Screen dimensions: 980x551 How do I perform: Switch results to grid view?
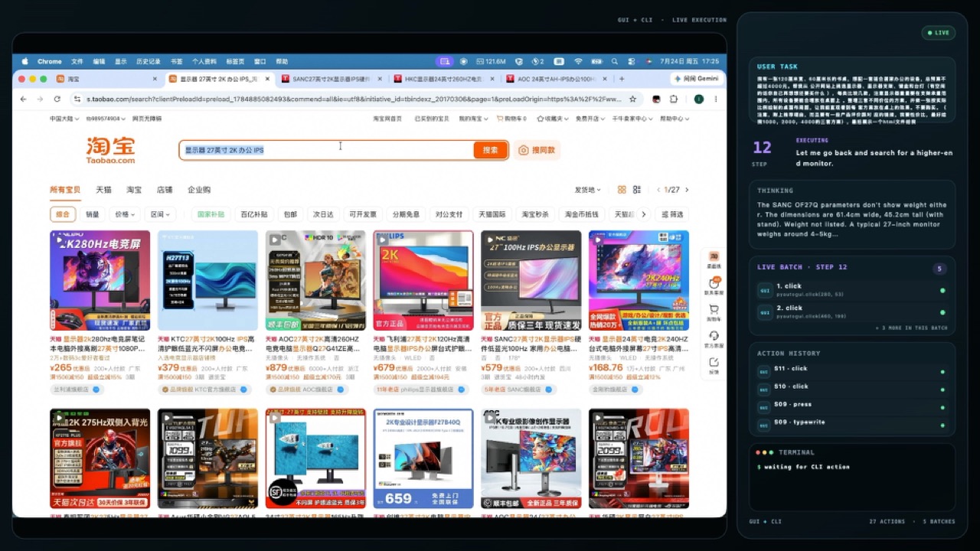(x=622, y=190)
